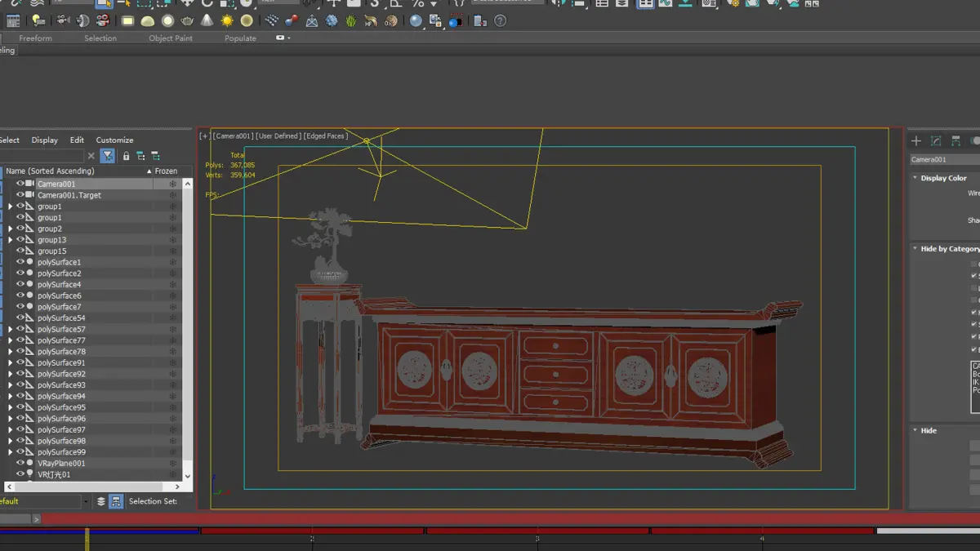Click the [+] viewport menu label
Viewport: 980px width, 551px height.
click(x=205, y=136)
